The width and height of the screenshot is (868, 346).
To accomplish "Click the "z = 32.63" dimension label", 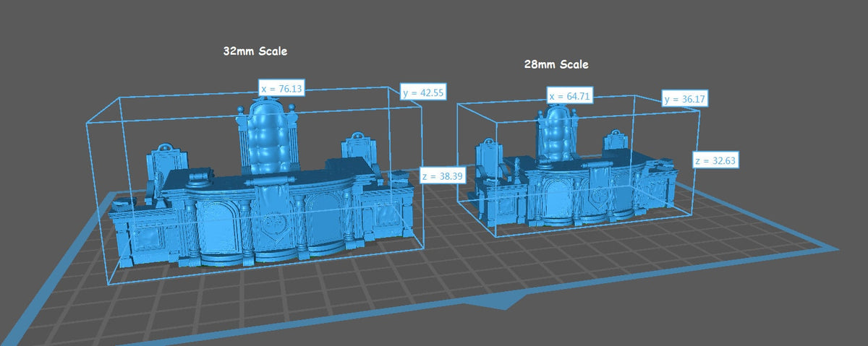I will click(715, 160).
